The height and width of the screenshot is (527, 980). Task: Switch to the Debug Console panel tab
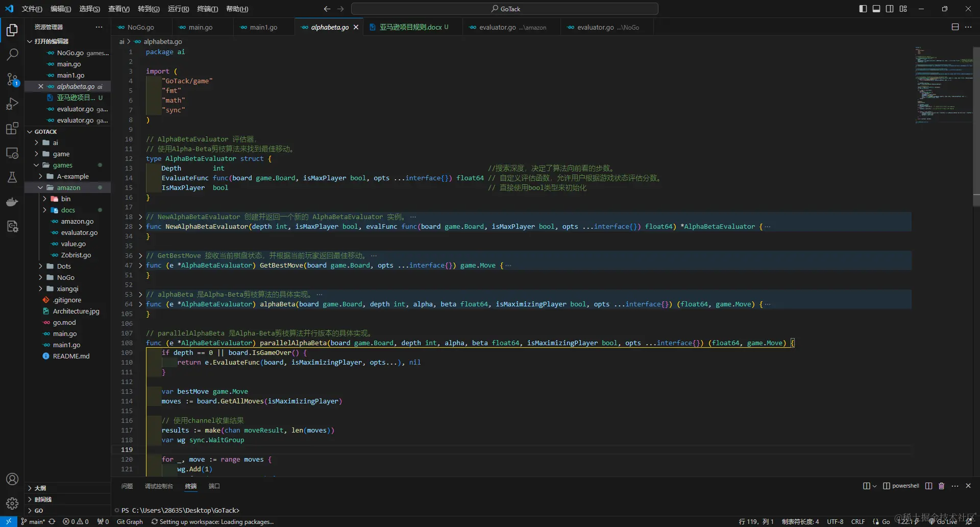click(x=159, y=486)
